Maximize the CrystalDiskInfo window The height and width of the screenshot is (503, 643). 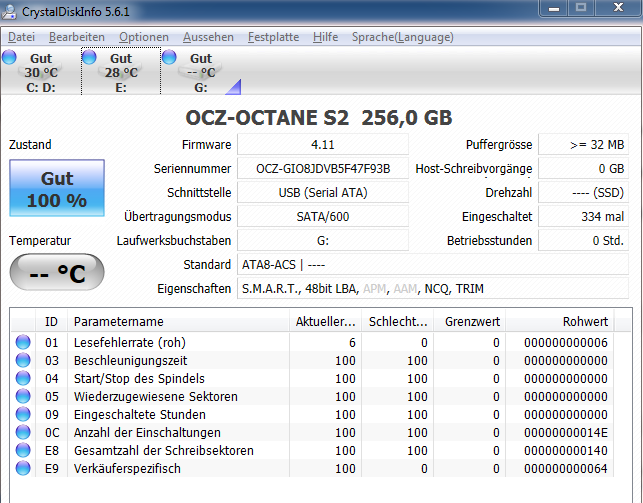[x=581, y=8]
